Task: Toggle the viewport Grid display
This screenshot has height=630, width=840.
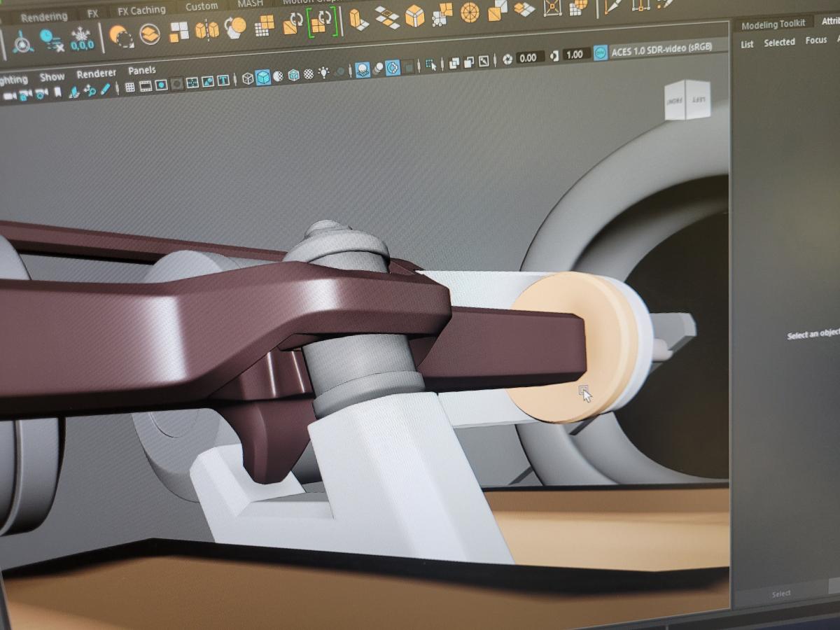Action: coord(130,87)
